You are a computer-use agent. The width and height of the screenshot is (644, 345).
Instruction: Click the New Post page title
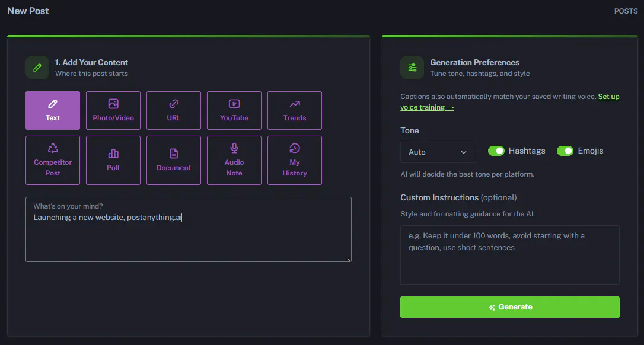click(28, 11)
